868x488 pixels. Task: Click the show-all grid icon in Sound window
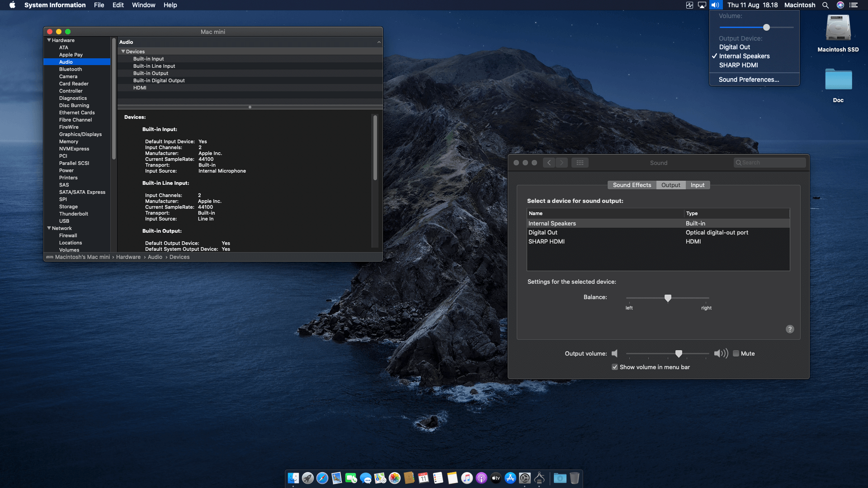(x=580, y=163)
